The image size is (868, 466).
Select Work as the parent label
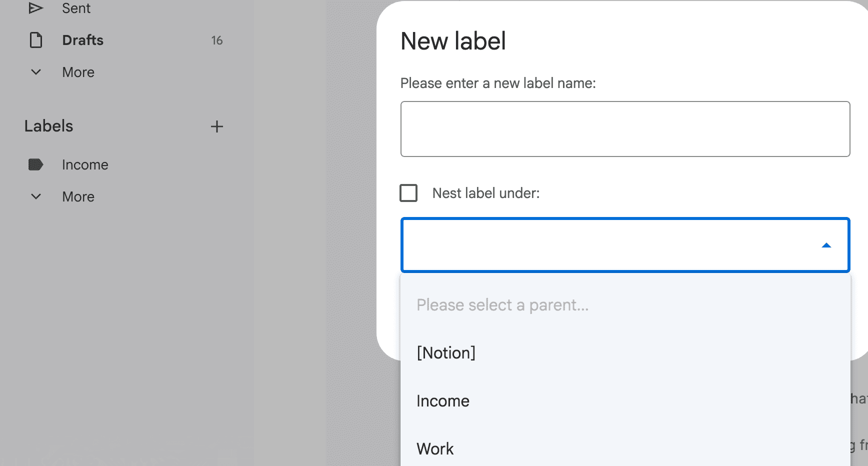[435, 448]
